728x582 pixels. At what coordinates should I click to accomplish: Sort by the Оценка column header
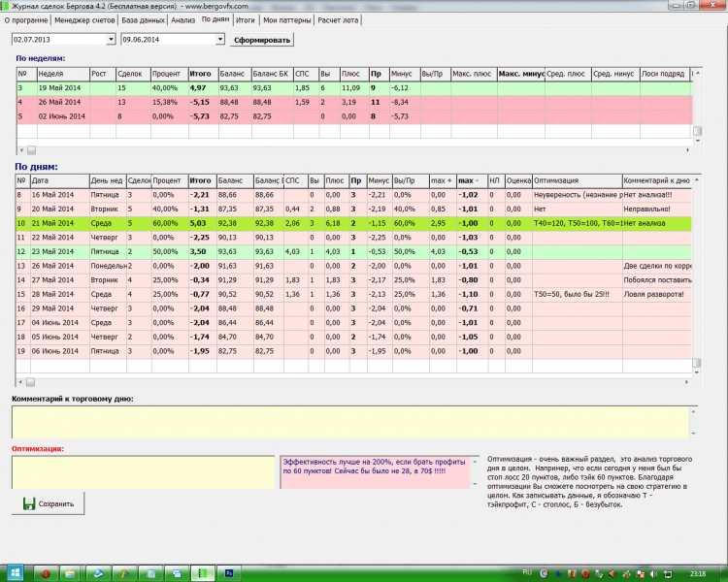point(518,180)
